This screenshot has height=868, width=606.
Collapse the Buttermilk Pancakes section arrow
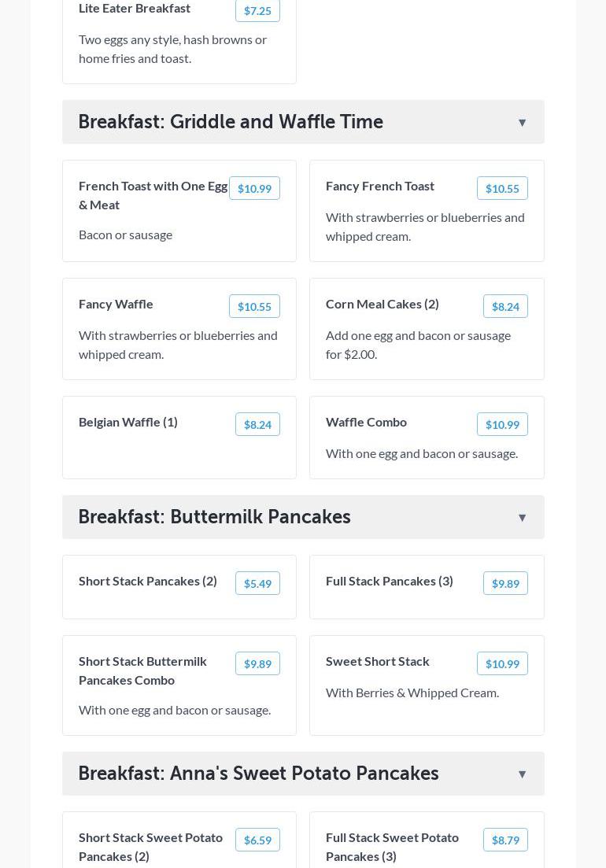click(x=522, y=518)
